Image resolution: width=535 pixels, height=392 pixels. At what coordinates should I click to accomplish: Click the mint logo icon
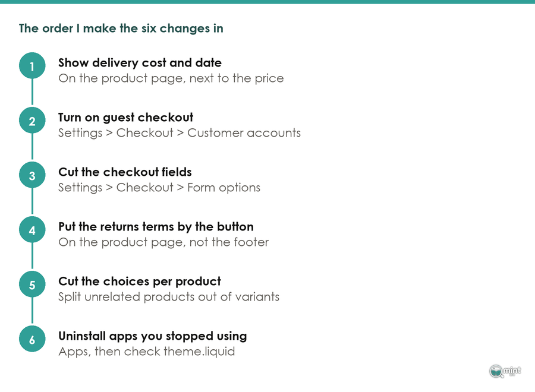(x=505, y=371)
